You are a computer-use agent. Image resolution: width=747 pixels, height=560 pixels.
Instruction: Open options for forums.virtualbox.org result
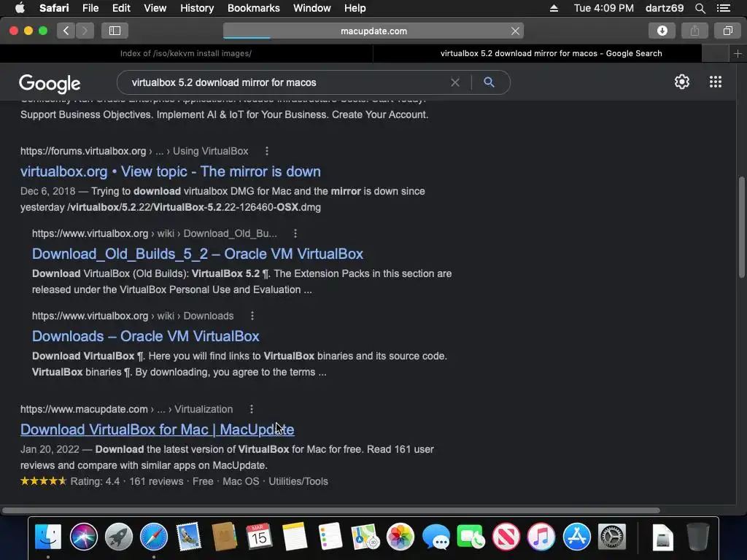click(267, 151)
